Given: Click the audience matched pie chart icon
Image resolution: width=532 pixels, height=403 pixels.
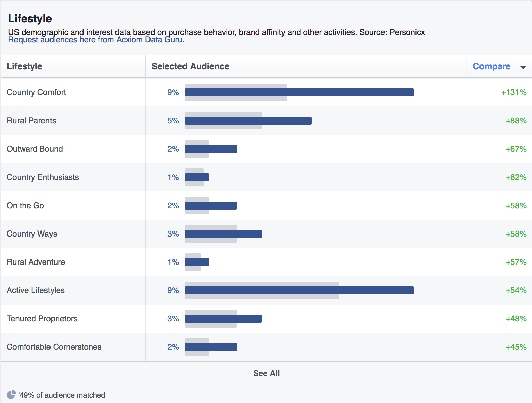Looking at the screenshot, I should coord(11,395).
